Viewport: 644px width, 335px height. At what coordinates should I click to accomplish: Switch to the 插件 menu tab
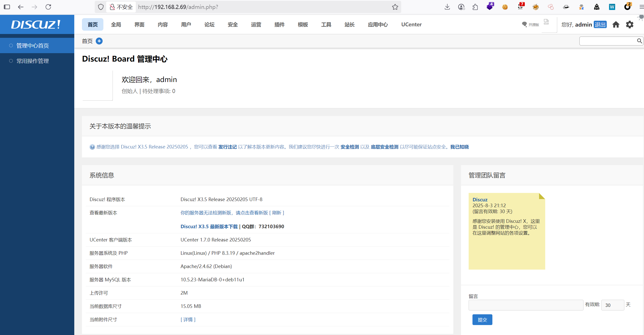tap(279, 25)
